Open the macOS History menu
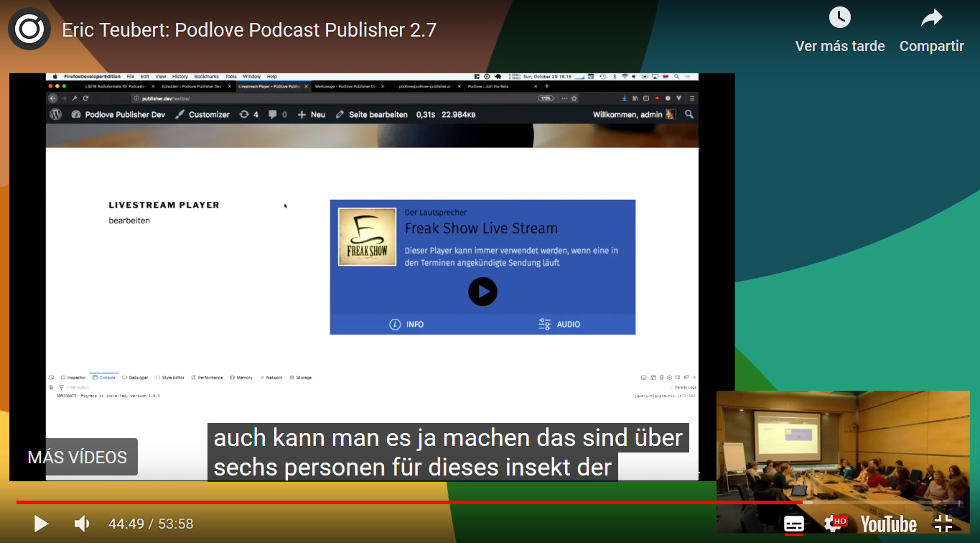 (180, 76)
